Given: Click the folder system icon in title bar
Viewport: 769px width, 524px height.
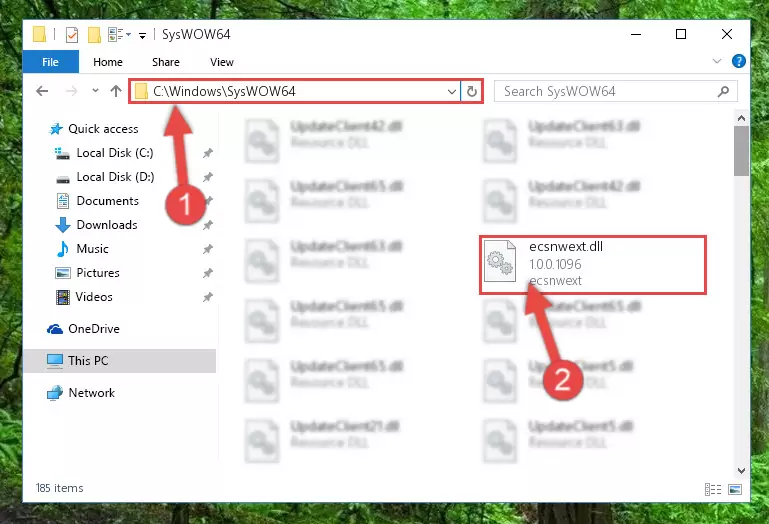Looking at the screenshot, I should click(39, 34).
